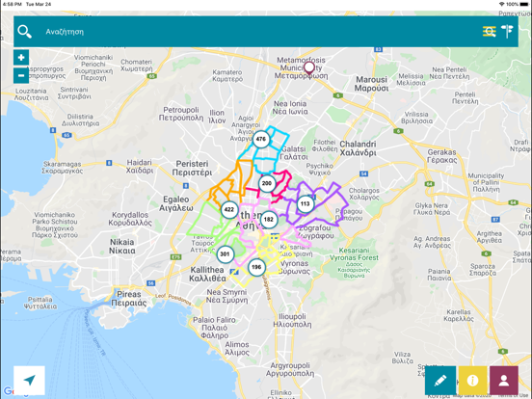Tap the Pireas map label

(129, 299)
